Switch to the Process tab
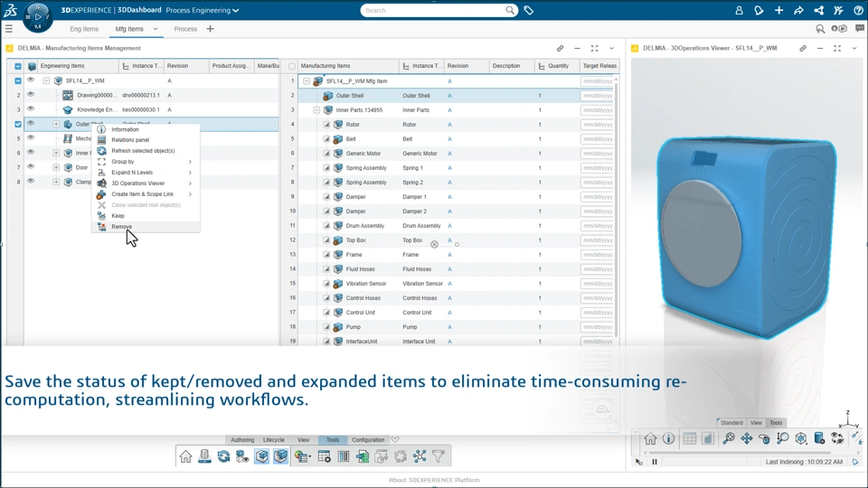The image size is (868, 488). (185, 29)
